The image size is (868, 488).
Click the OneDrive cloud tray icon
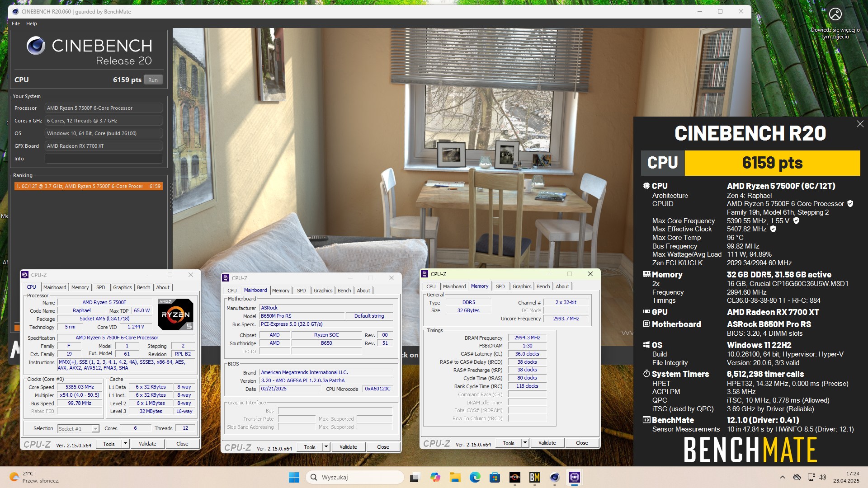797,477
